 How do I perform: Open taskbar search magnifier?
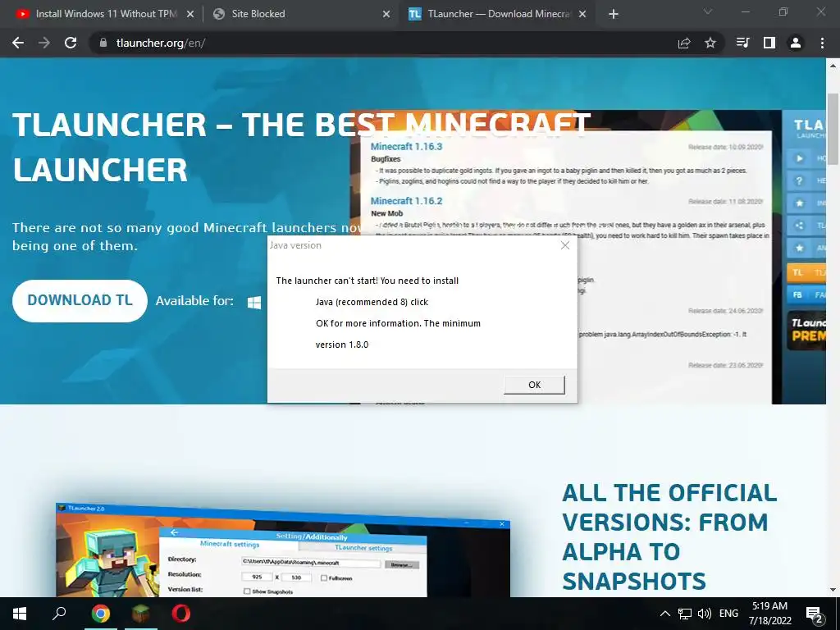click(x=59, y=614)
